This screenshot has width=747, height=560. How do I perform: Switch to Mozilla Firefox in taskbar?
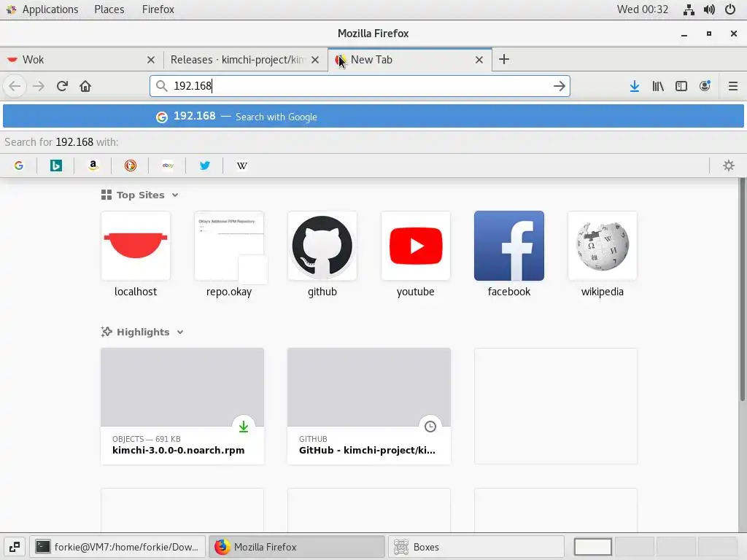coord(297,547)
